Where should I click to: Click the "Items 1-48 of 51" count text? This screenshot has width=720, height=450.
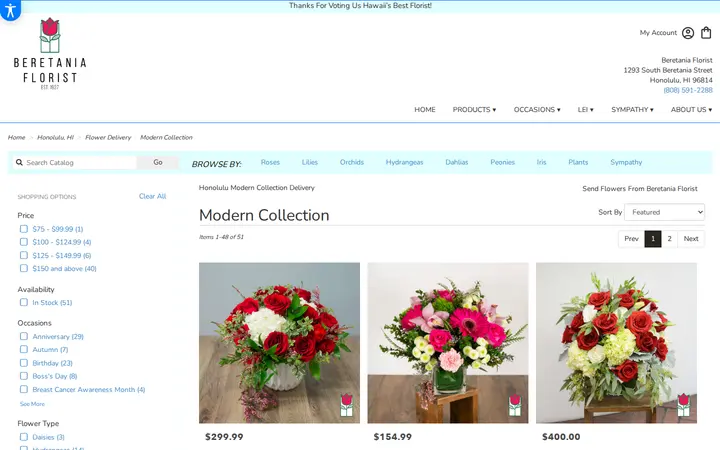221,237
